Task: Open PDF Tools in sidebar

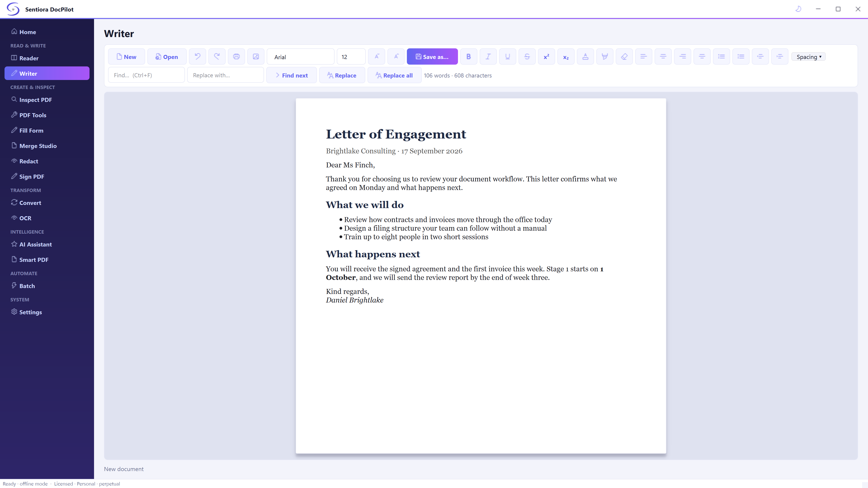Action: point(47,115)
